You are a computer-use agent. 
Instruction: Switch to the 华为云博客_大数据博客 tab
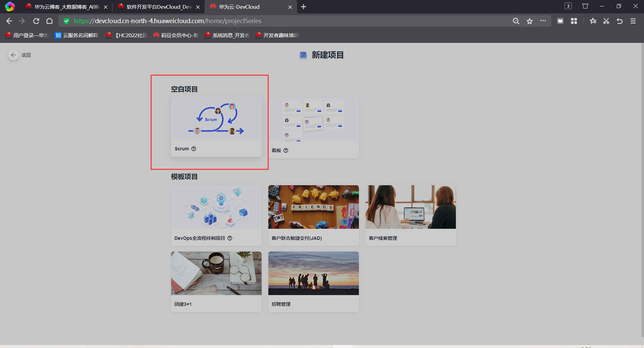point(66,7)
